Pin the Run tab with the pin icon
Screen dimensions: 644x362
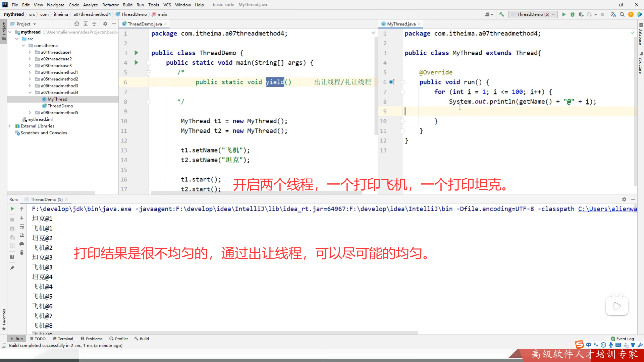(x=12, y=268)
